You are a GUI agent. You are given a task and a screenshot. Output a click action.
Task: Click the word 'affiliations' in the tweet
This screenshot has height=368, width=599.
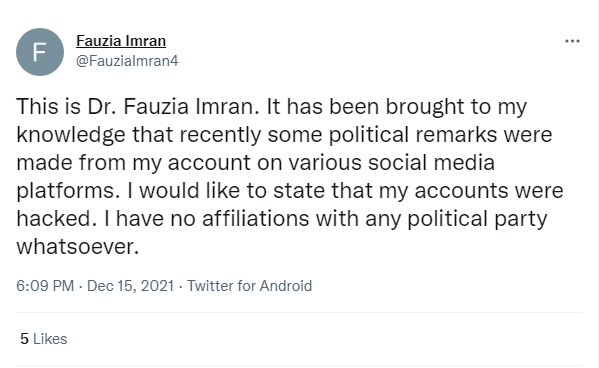click(255, 219)
